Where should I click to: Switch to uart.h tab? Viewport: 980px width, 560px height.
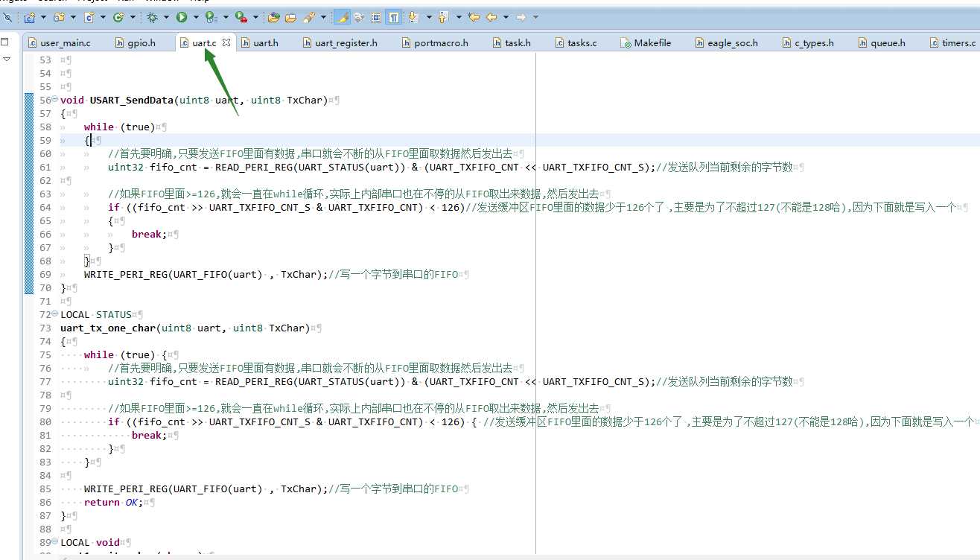click(x=259, y=43)
